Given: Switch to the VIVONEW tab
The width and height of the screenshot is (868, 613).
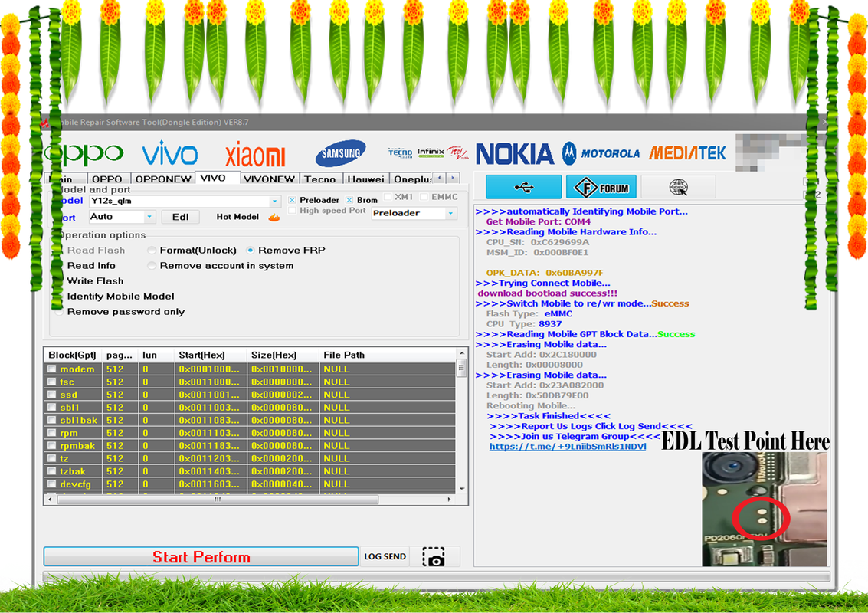Looking at the screenshot, I should 269,179.
